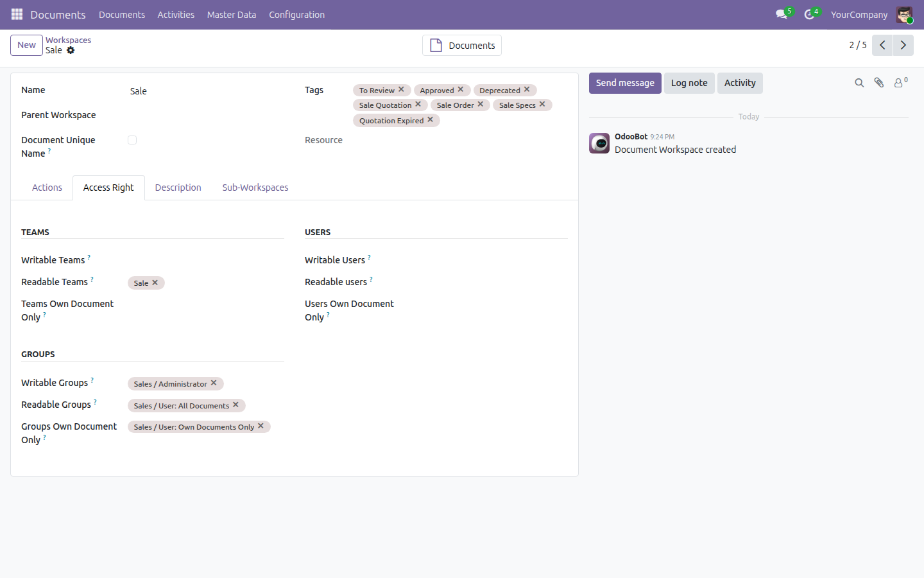924x578 pixels.
Task: Click the New button
Action: click(26, 45)
